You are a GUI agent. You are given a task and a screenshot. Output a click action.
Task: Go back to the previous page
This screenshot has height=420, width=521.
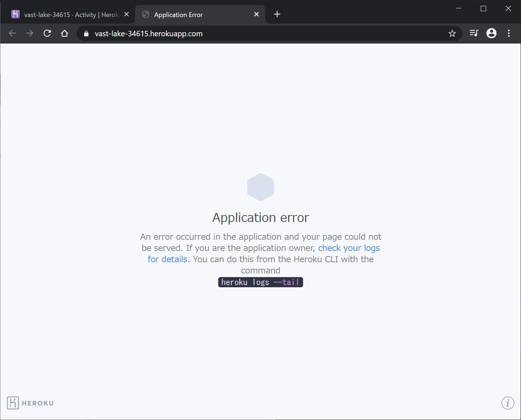12,33
